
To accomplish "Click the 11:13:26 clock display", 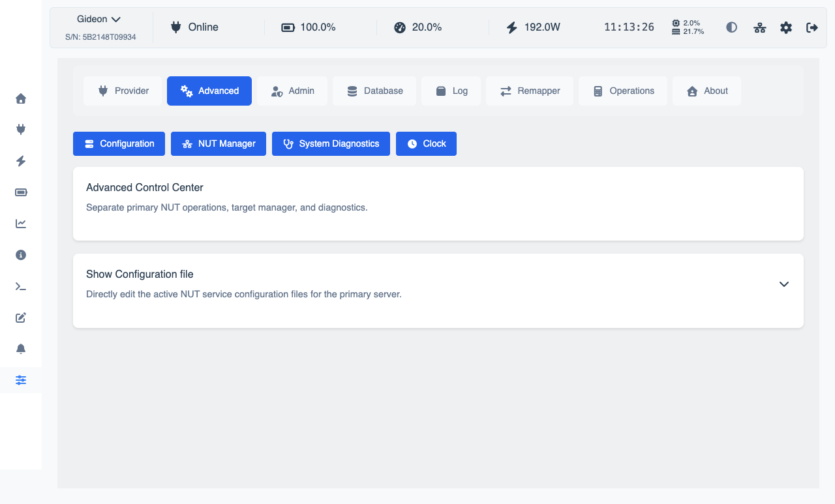I will [629, 27].
